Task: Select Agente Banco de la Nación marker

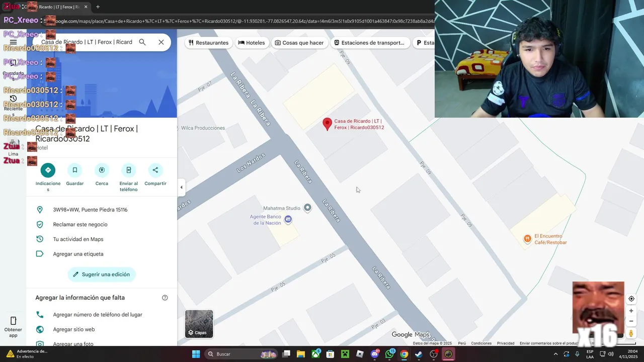Action: pyautogui.click(x=288, y=219)
